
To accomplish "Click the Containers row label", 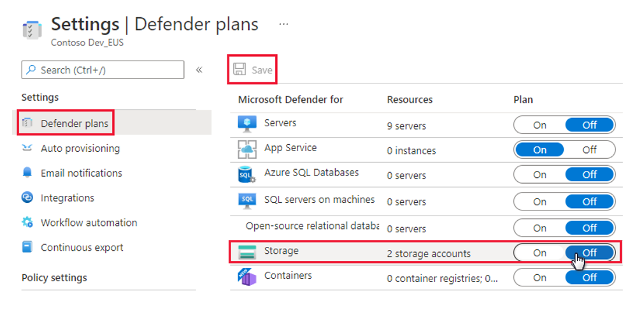I will 288,276.
